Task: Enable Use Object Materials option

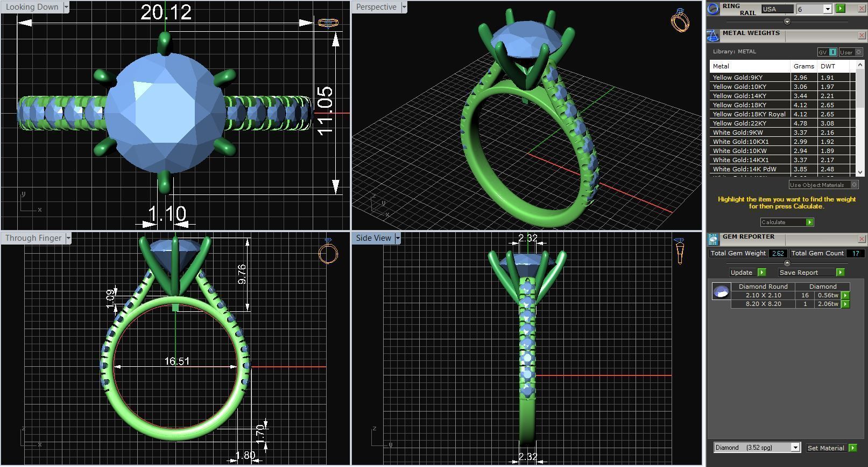Action: (x=823, y=185)
